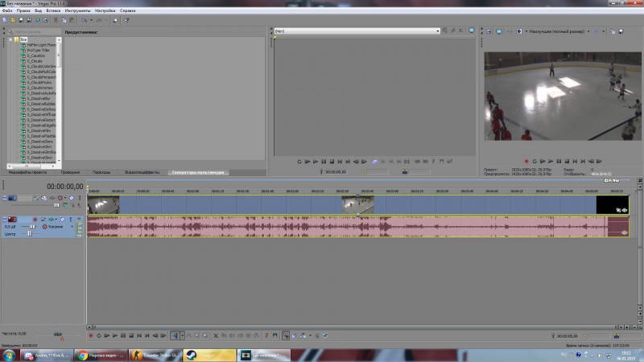Switch to the Видеоспецэффекты tab
Image resolution: width=644 pixels, height=362 pixels.
142,172
